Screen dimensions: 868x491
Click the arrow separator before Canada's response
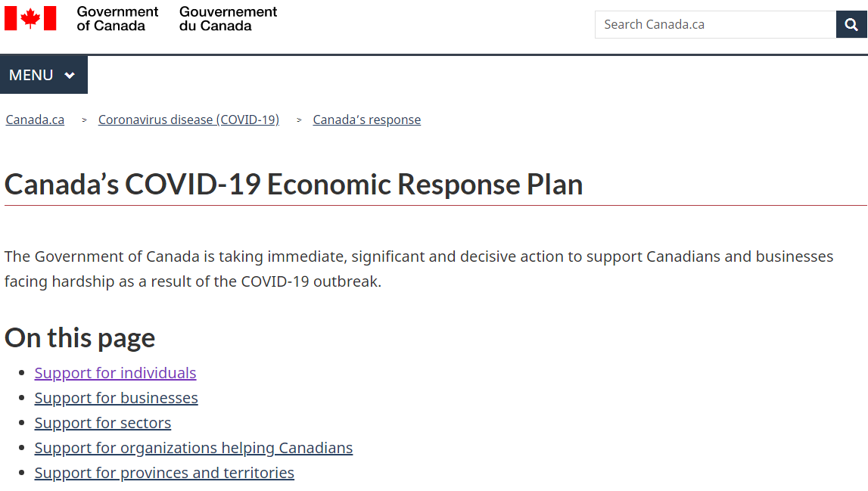(x=299, y=120)
